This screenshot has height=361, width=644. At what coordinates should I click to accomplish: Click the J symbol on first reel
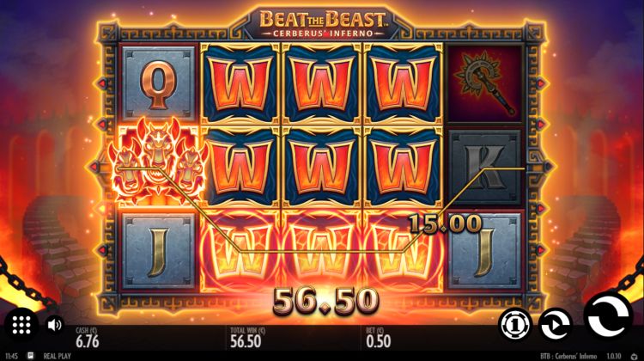pyautogui.click(x=159, y=251)
